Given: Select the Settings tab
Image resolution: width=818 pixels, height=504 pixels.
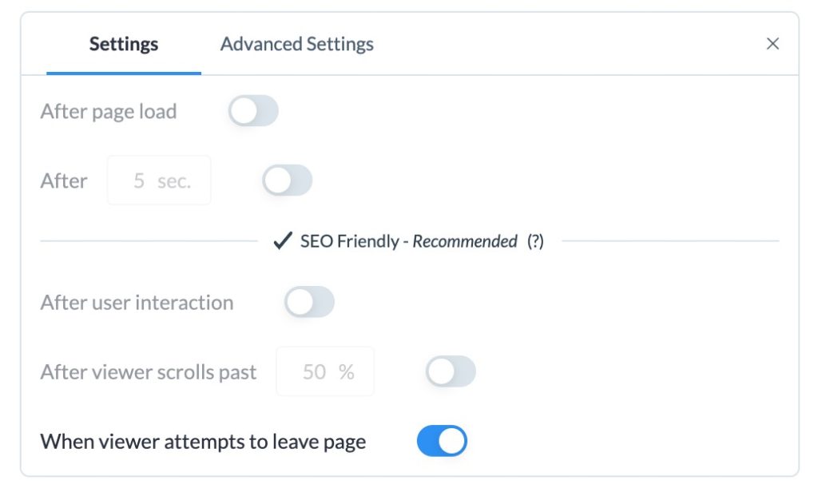Looking at the screenshot, I should [x=124, y=44].
